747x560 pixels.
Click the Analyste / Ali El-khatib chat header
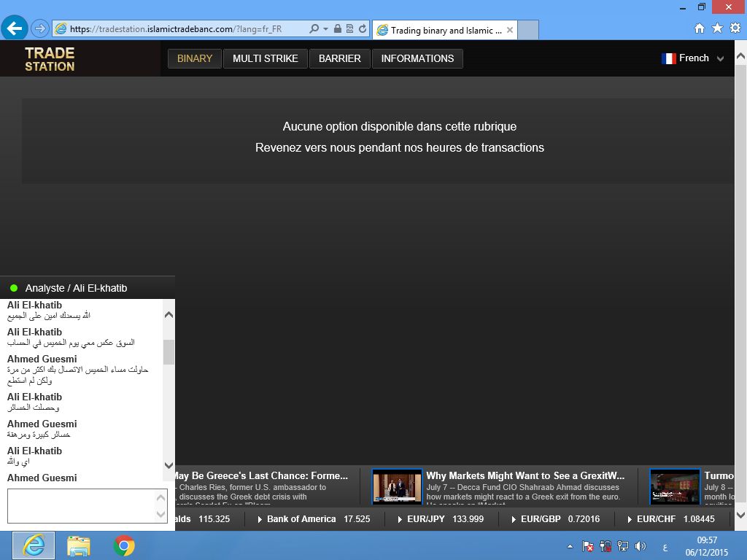pyautogui.click(x=88, y=288)
